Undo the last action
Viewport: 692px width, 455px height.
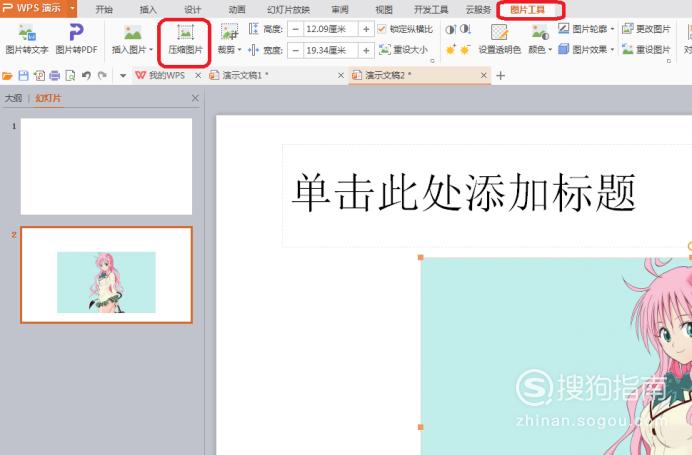pos(86,76)
